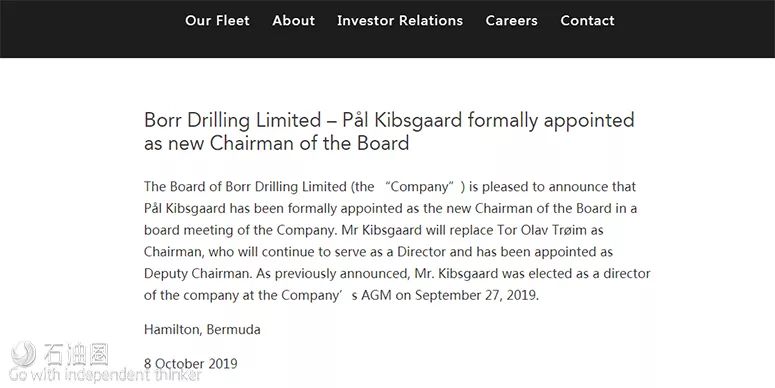This screenshot has height=388, width=775.
Task: Click the press release headline about Pål Kibsgaard
Action: 389,131
